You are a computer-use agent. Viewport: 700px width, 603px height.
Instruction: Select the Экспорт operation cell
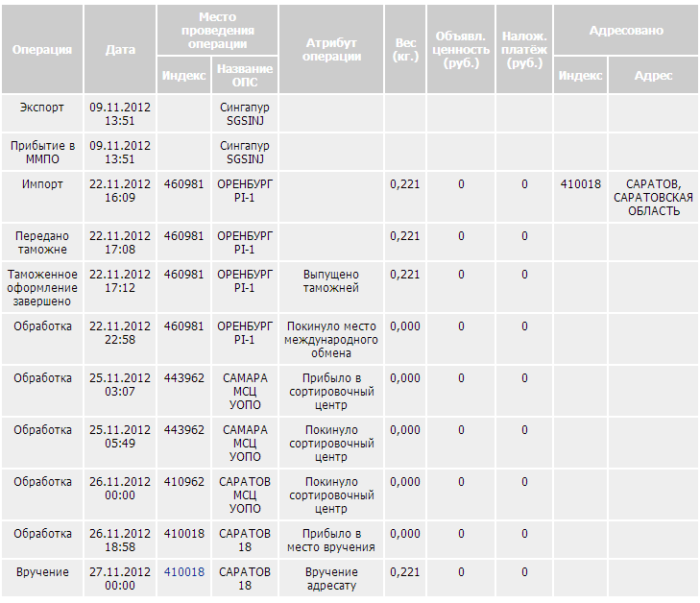42,108
